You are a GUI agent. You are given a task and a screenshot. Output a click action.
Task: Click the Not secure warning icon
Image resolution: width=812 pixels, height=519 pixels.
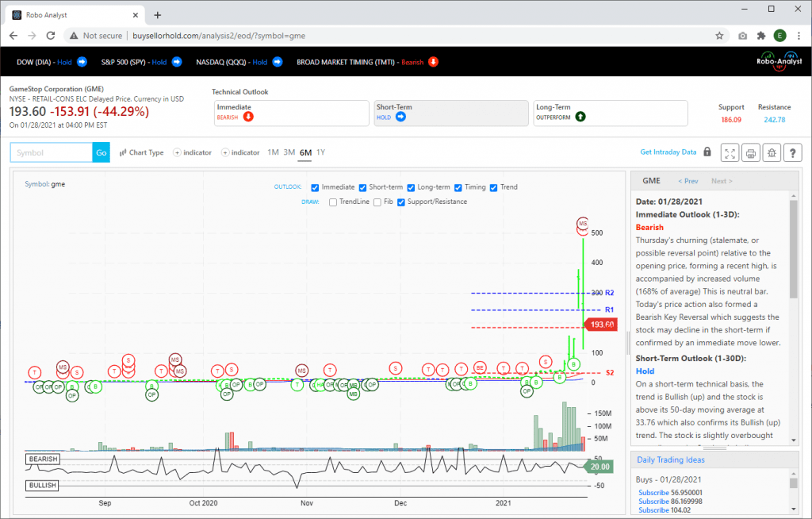click(74, 36)
